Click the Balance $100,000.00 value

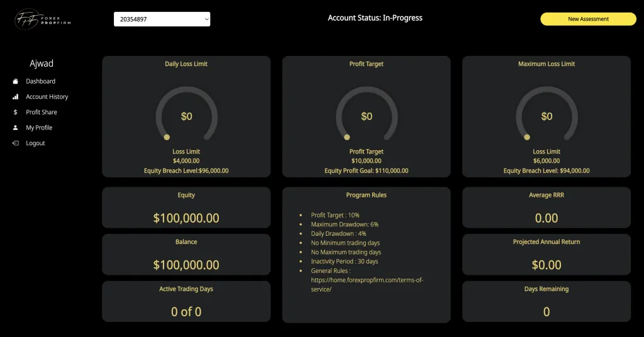coord(186,265)
